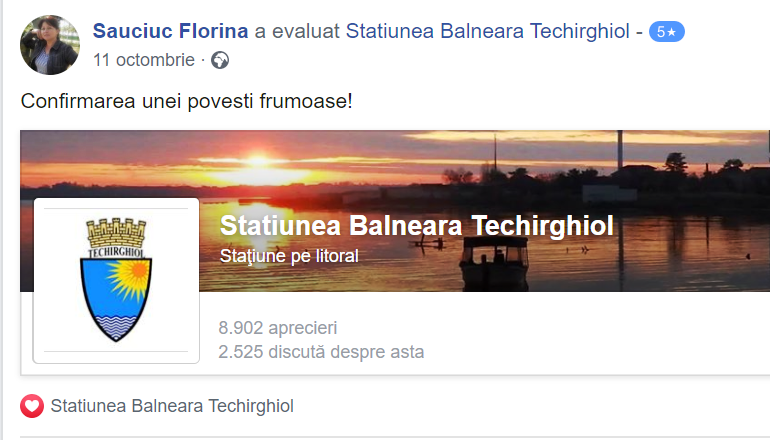
Task: Open the page title on cover photo
Action: pos(417,225)
